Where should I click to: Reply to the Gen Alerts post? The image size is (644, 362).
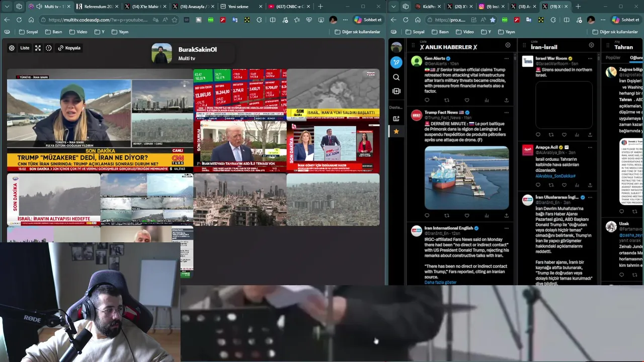[x=427, y=100]
